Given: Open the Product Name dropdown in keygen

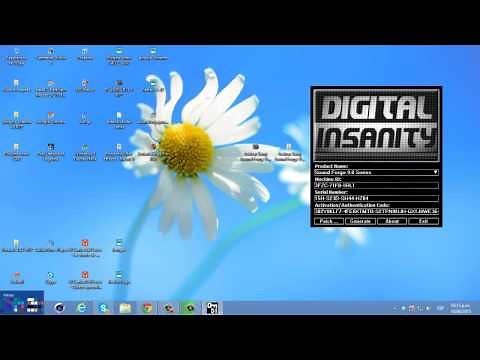Looking at the screenshot, I should point(376,172).
